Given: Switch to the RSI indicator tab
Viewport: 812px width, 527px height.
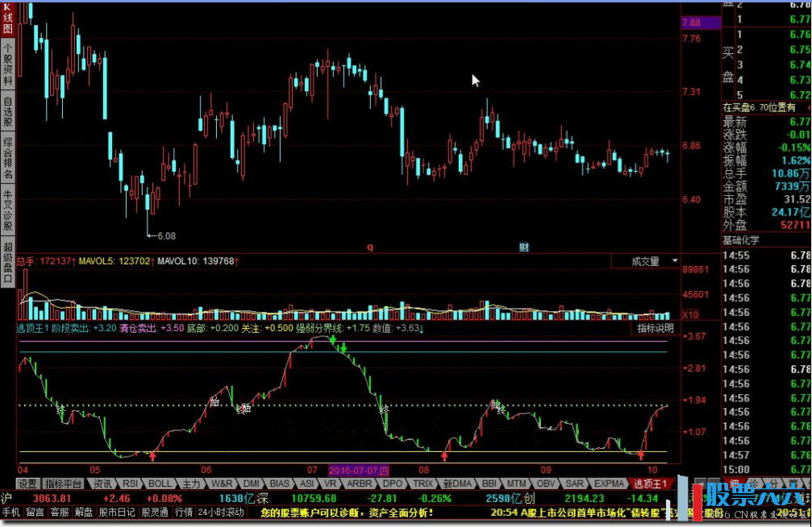Looking at the screenshot, I should click(x=129, y=483).
